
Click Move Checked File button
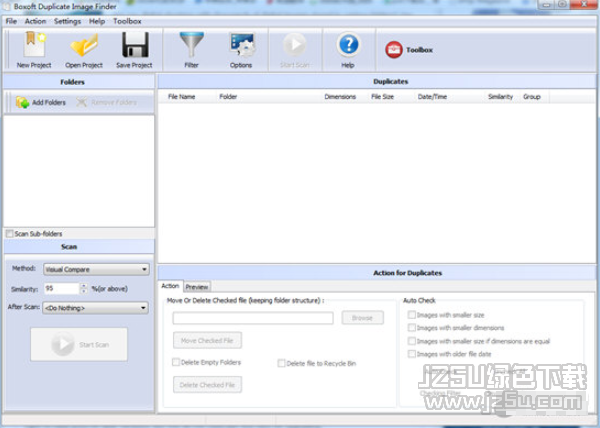click(x=207, y=340)
